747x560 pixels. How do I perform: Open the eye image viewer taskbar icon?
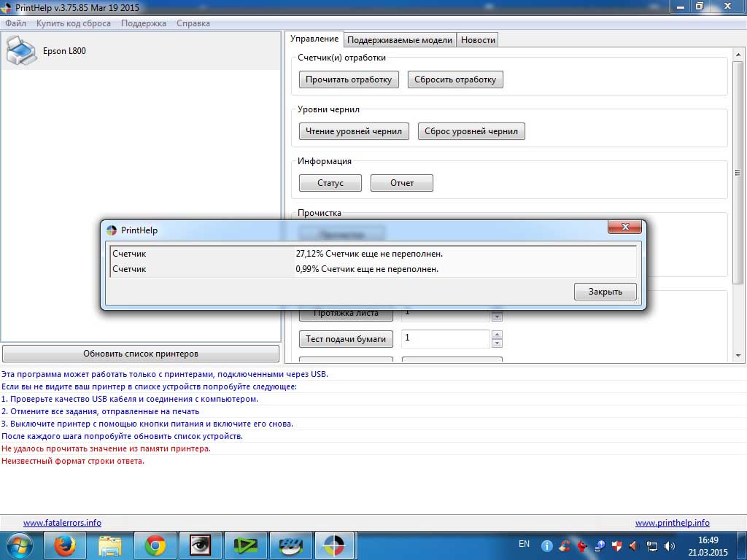(200, 545)
